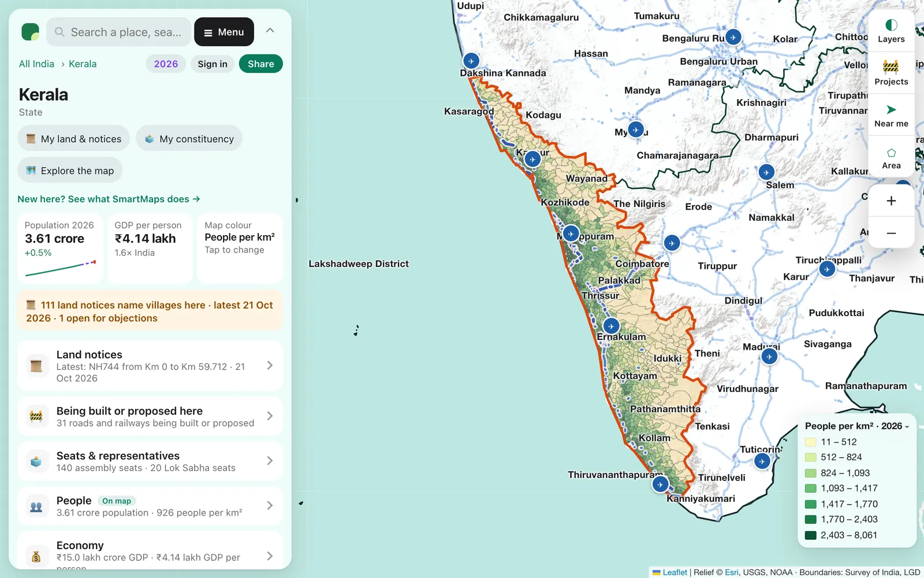Screen dimensions: 924x578
Task: Click the 2,403 – 8,061 legend swatch
Action: (x=811, y=535)
